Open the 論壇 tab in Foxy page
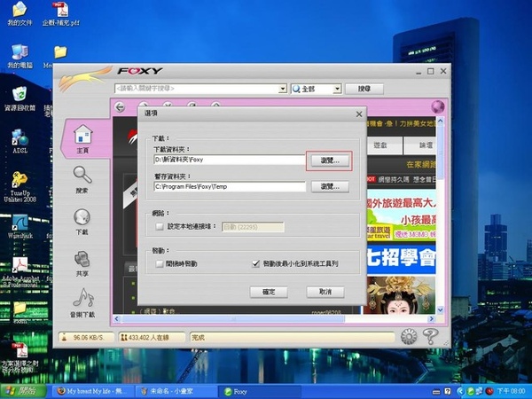The image size is (532, 399). (x=421, y=145)
